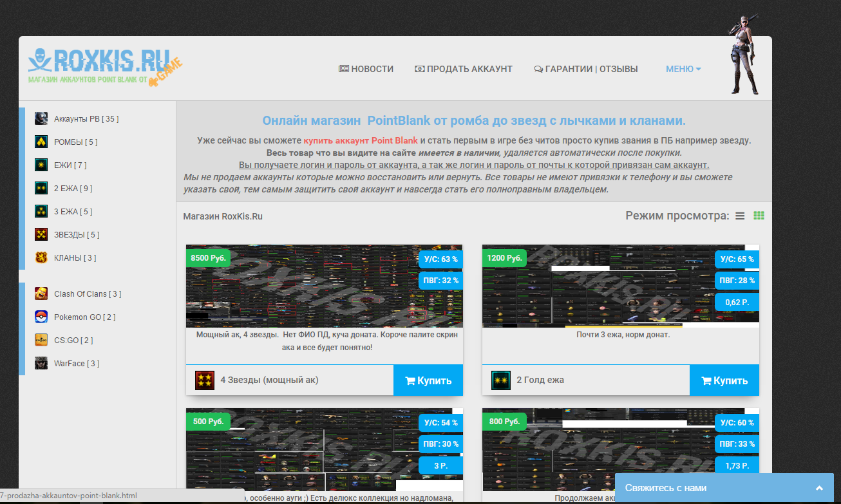
Task: Click the 4 Звезды rank badge icon
Action: tap(205, 380)
